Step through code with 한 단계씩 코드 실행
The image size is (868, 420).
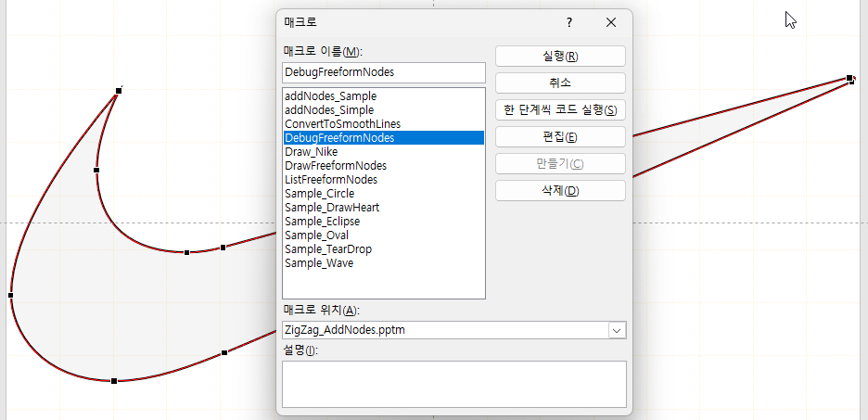(x=560, y=109)
